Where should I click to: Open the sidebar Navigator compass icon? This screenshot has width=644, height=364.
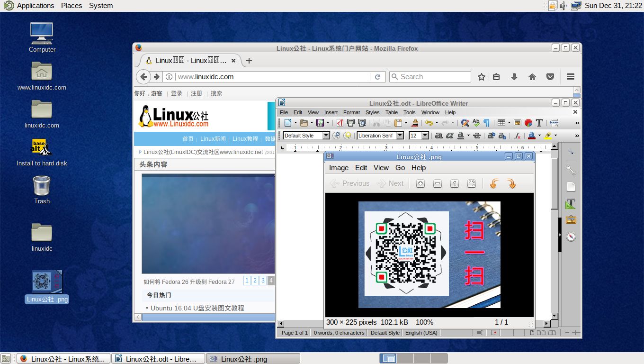pos(571,237)
